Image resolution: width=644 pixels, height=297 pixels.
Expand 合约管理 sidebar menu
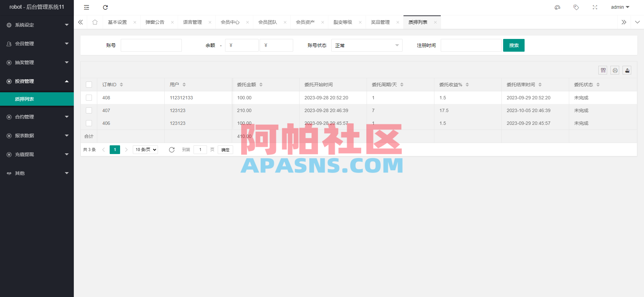coord(37,117)
